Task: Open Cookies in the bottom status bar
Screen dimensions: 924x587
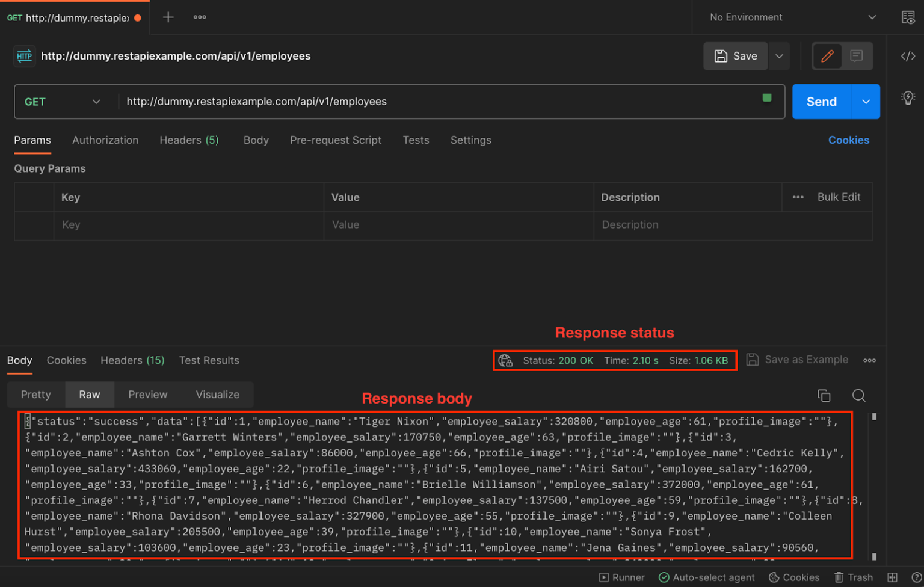Action: pyautogui.click(x=794, y=577)
